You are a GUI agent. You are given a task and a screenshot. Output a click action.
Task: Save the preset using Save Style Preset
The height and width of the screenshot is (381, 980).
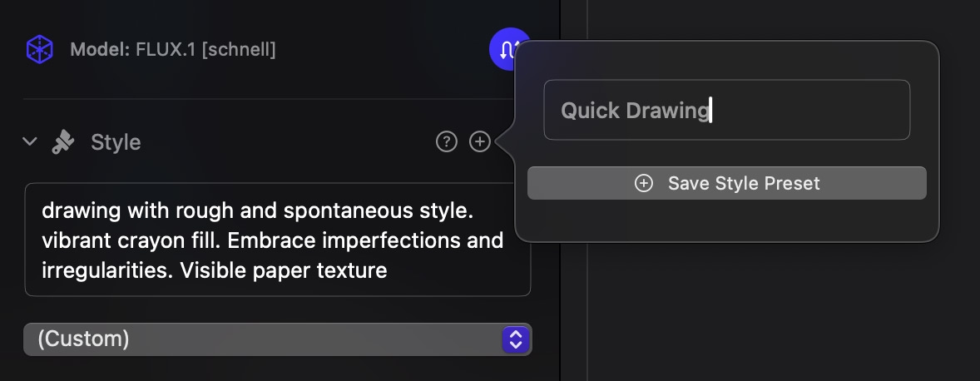pos(727,183)
